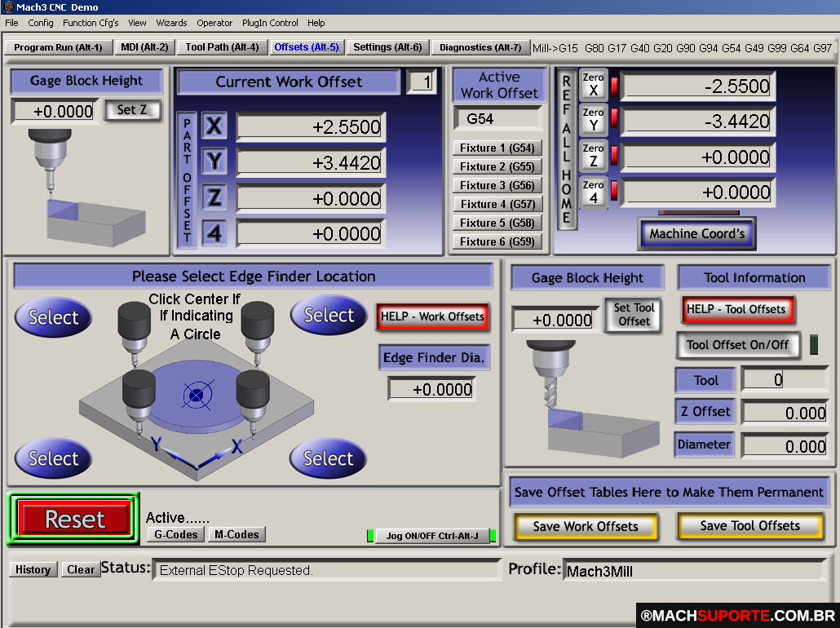Select Fixture 1 (G54)
This screenshot has width=840, height=628.
tap(497, 148)
